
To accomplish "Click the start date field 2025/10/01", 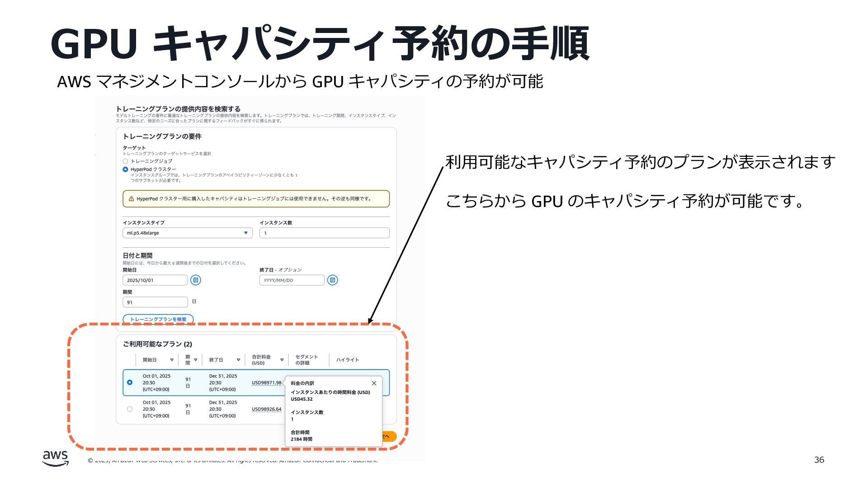I will click(x=155, y=280).
